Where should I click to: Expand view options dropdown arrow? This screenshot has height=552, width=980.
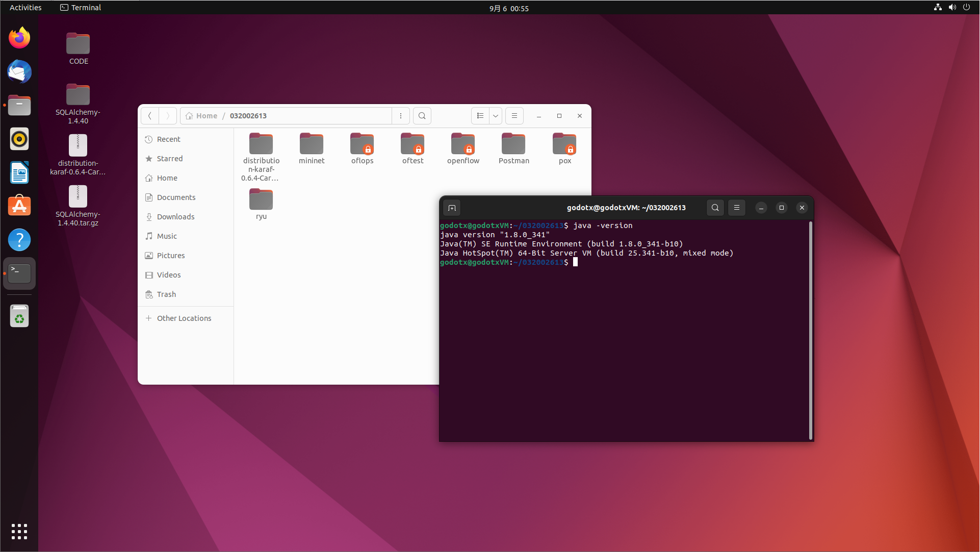click(495, 116)
